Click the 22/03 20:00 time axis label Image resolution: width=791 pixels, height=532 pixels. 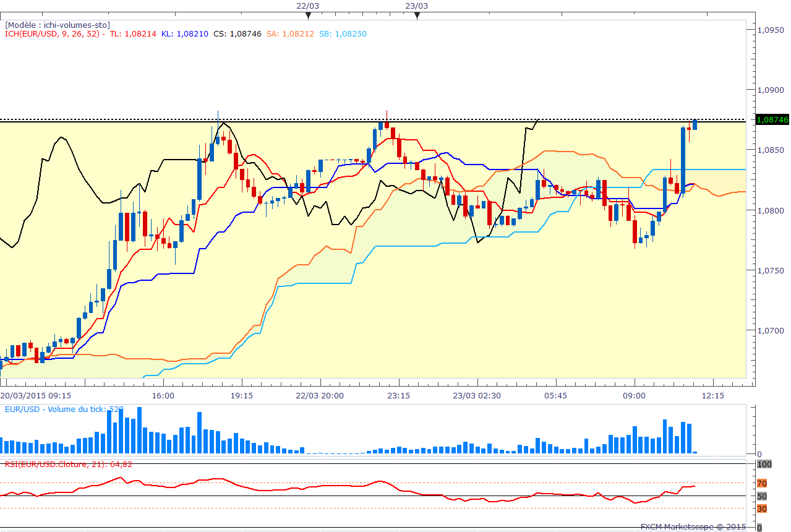tap(320, 395)
